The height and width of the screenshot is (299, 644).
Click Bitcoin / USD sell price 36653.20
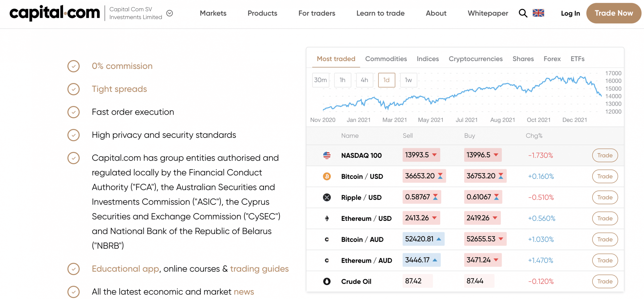(424, 176)
